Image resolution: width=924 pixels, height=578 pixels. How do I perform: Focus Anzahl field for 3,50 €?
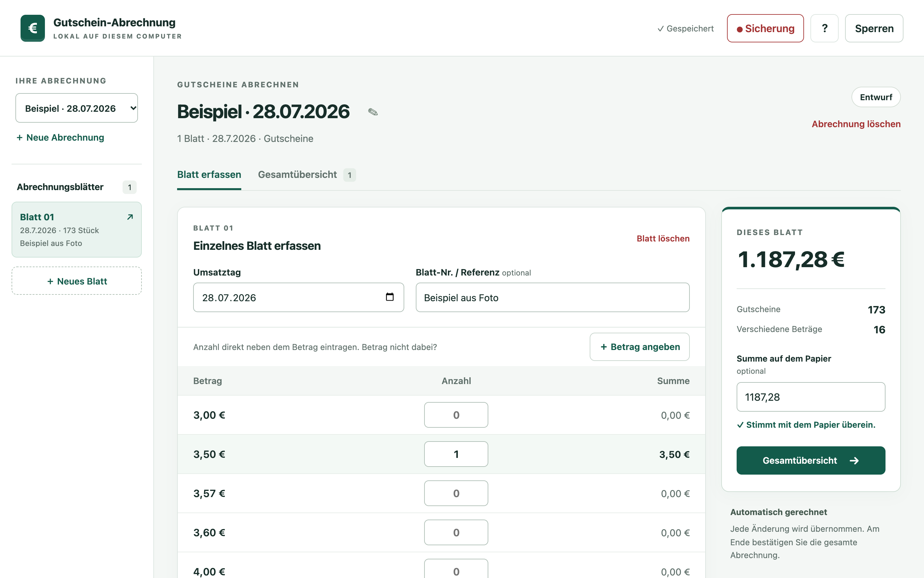456,454
